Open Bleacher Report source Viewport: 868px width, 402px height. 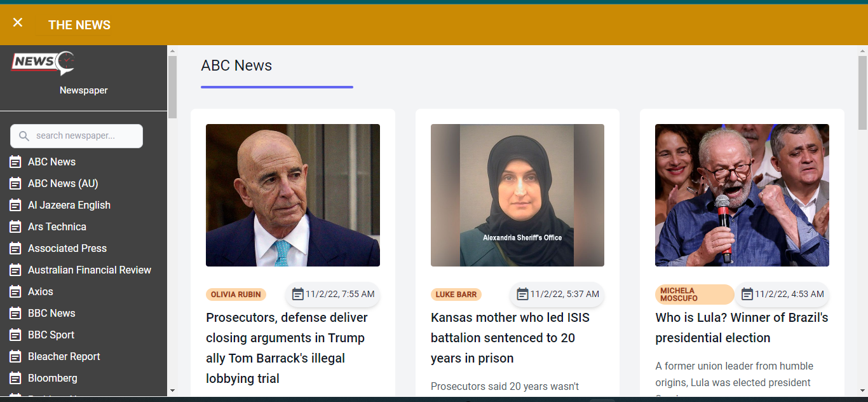tap(64, 357)
